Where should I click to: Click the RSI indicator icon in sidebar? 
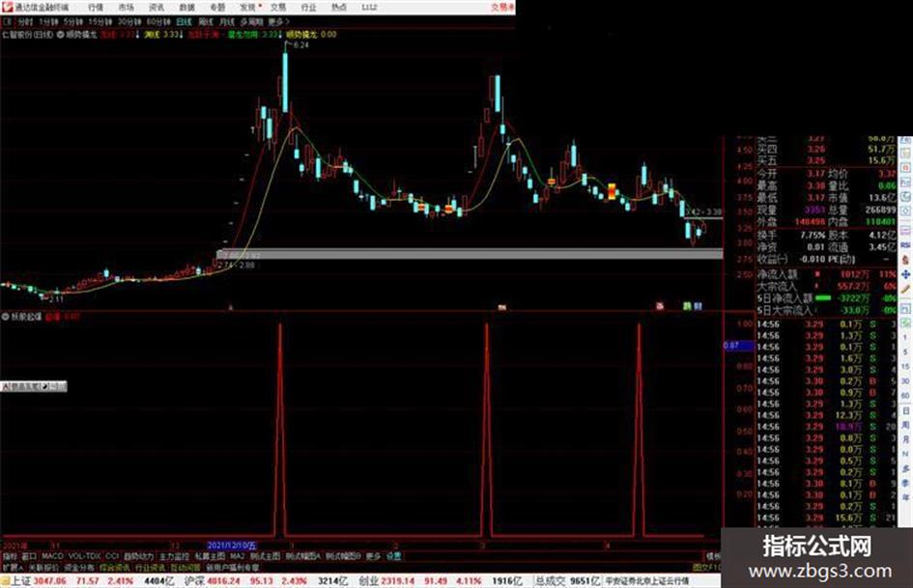click(905, 245)
